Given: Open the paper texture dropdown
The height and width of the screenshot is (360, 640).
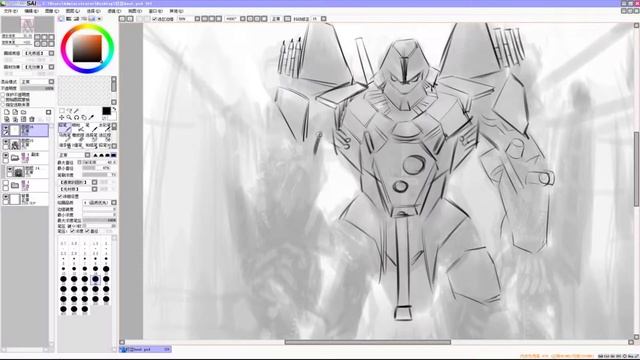Looking at the screenshot, I should (51, 53).
